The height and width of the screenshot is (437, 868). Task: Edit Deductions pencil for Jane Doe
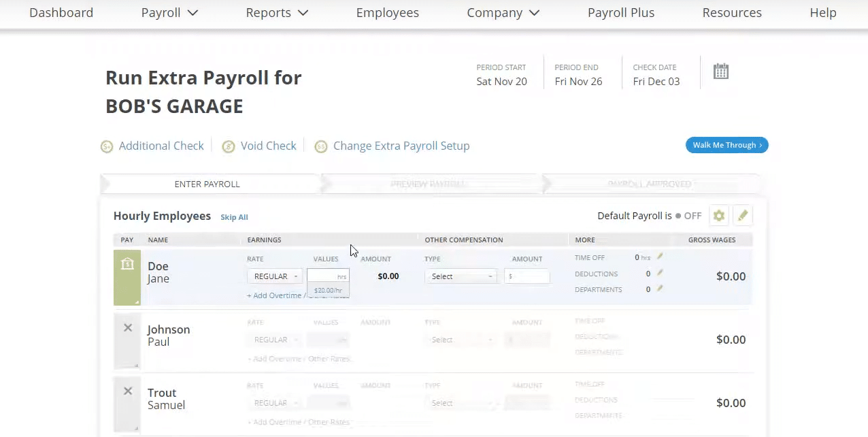(x=660, y=273)
